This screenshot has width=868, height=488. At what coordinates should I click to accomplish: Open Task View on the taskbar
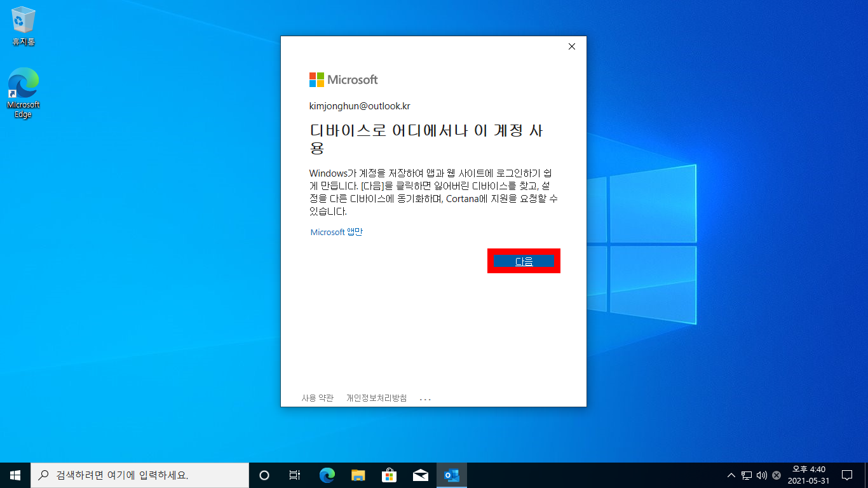295,475
